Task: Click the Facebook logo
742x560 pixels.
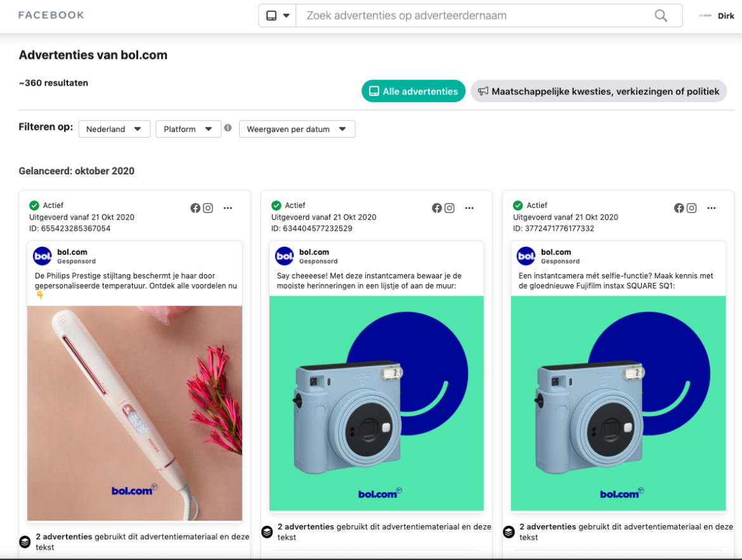Action: click(x=51, y=15)
